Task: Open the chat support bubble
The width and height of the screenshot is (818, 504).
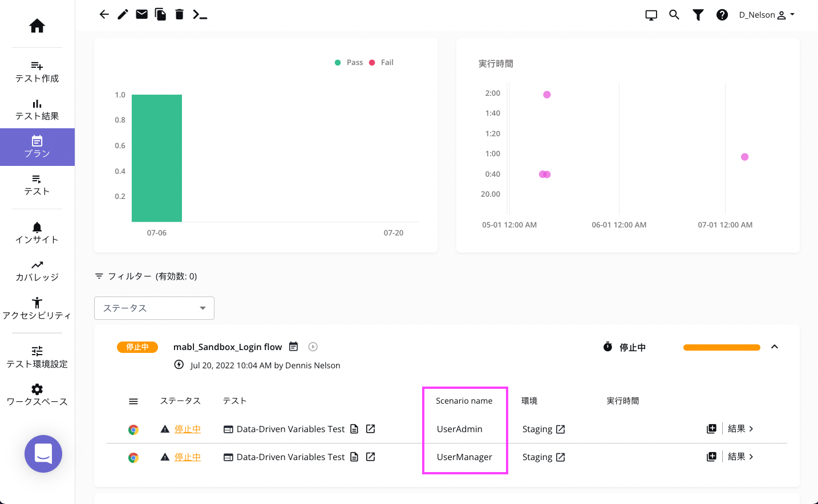Action: (43, 454)
